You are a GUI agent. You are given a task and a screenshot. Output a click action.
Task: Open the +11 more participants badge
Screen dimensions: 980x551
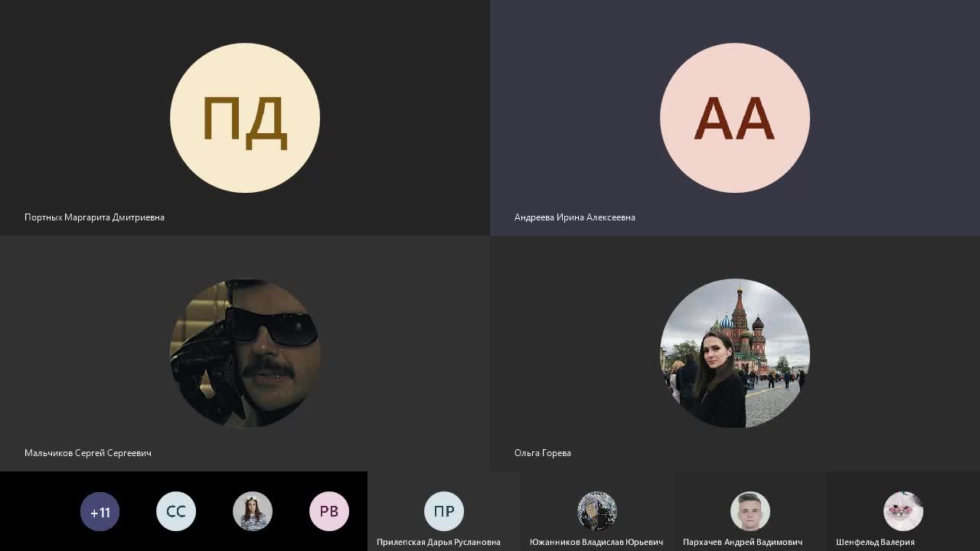pos(100,512)
